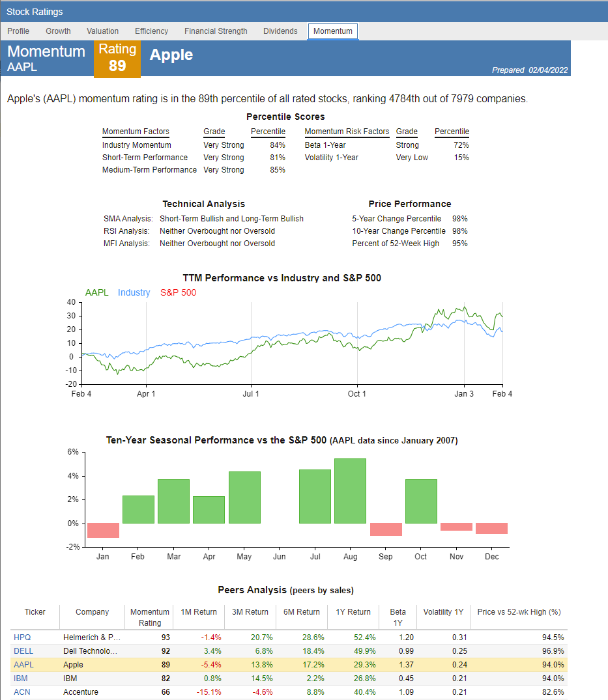Click Accenture's -15.1% 1M return
Screen dimensions: 608x700
pyautogui.click(x=209, y=692)
